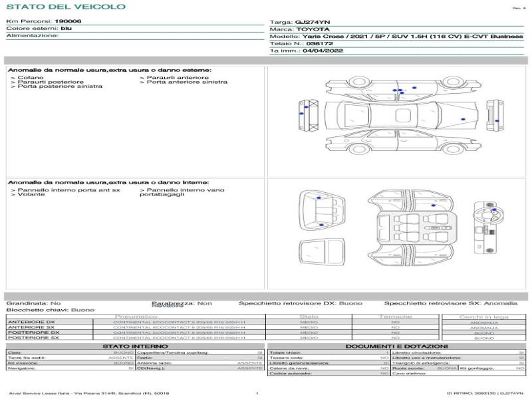Select the 'Paraurti anteriore' anomaly entry

[x=178, y=78]
